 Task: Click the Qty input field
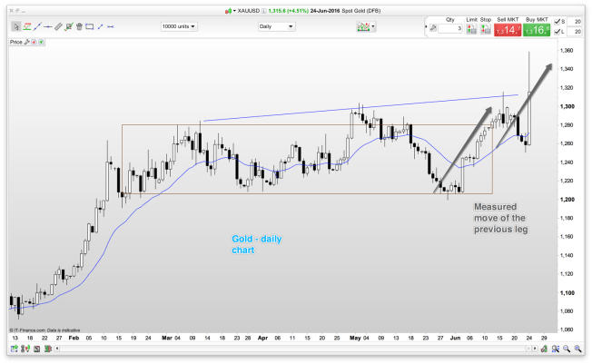tap(449, 29)
